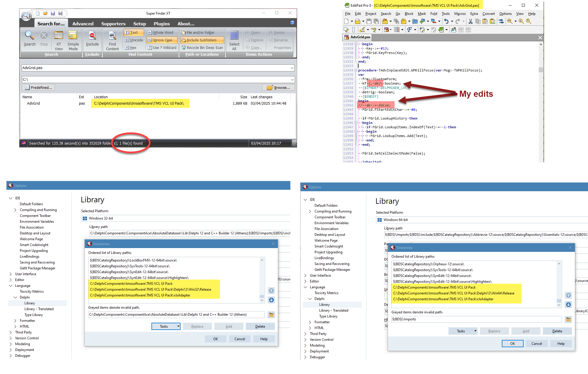The width and height of the screenshot is (588, 374).
Task: Toggle File and/or Folder option
Action: click(198, 32)
